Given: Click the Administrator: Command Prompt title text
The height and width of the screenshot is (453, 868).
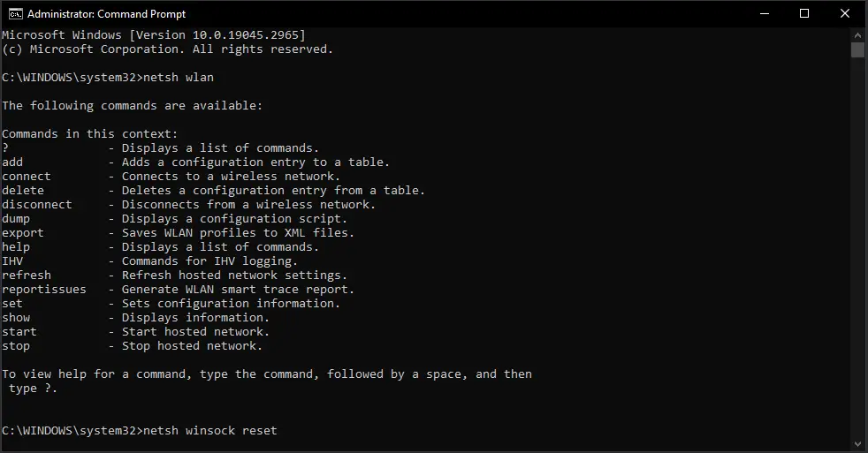Looking at the screenshot, I should click(x=106, y=14).
